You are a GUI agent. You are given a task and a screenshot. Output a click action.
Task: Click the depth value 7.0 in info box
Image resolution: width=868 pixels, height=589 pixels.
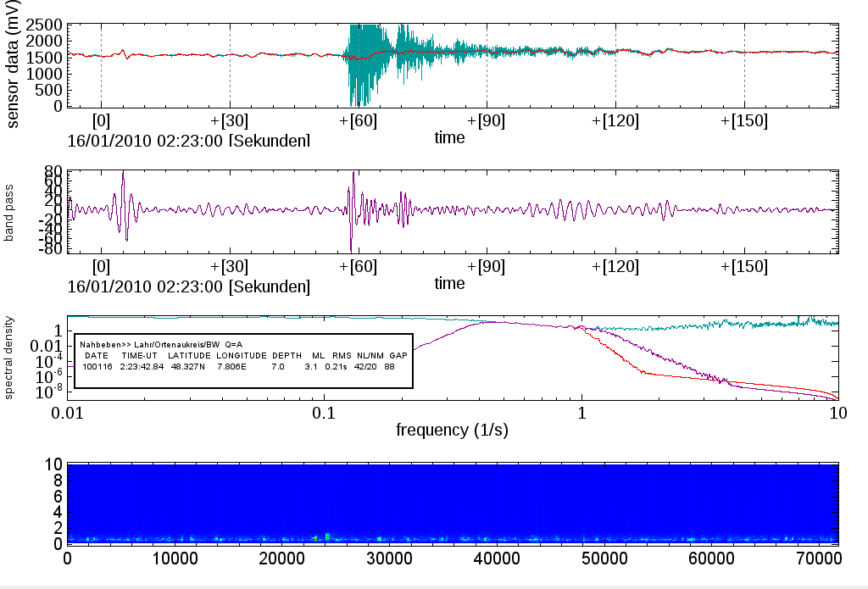278,366
